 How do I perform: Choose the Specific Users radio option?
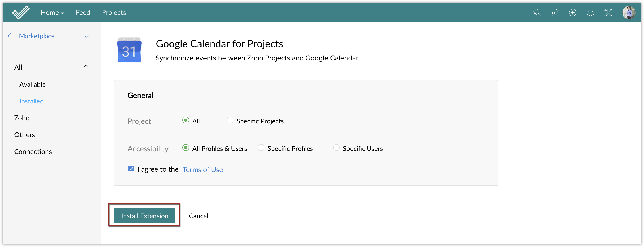tap(336, 148)
